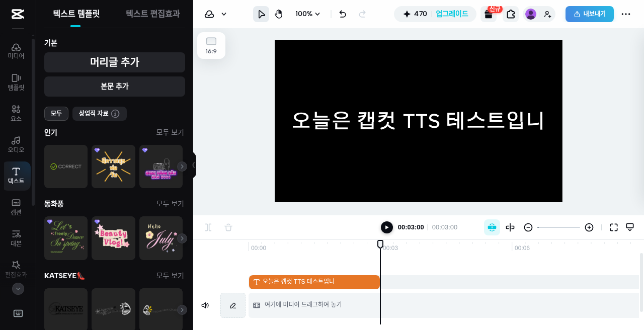Screen dimensions: 644x330
Task: Play the timeline preview
Action: [x=387, y=227]
